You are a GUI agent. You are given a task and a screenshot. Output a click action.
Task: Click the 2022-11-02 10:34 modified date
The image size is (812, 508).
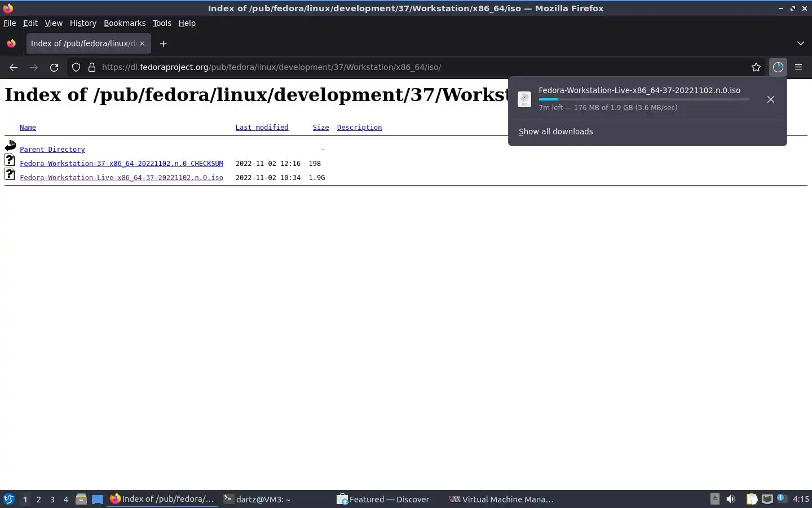tap(268, 178)
